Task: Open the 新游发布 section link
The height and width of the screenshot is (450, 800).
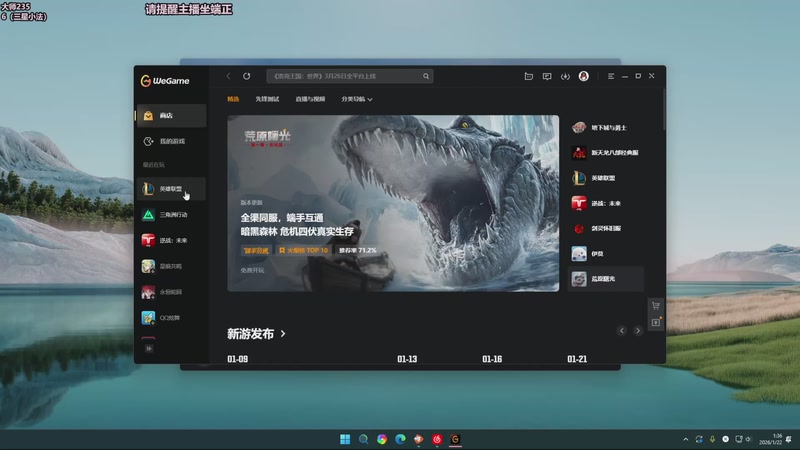Action: click(x=256, y=334)
